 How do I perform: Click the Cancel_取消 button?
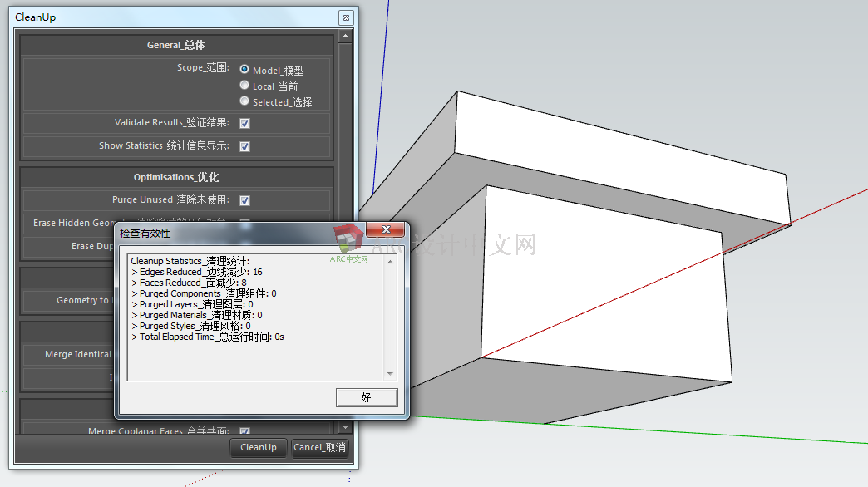coord(319,447)
